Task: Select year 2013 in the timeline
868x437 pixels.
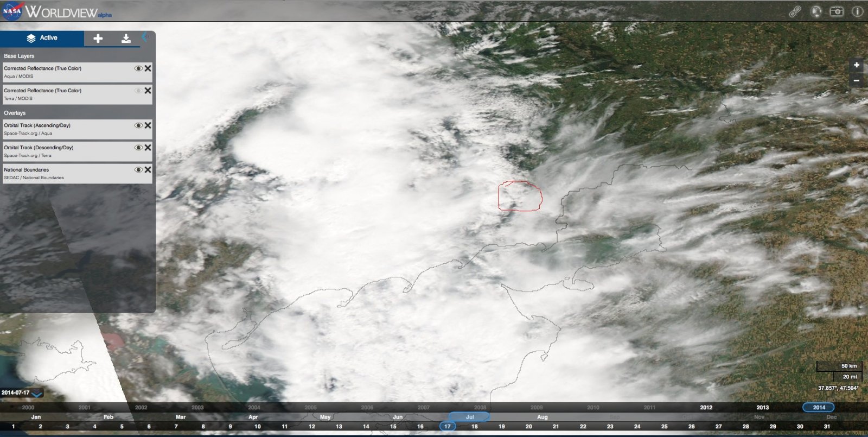Action: (x=762, y=407)
